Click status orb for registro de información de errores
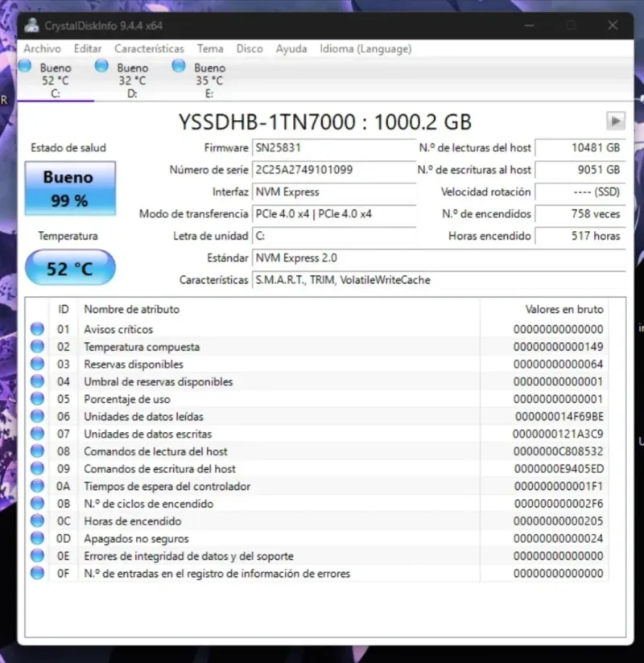Image resolution: width=644 pixels, height=663 pixels. 37,573
